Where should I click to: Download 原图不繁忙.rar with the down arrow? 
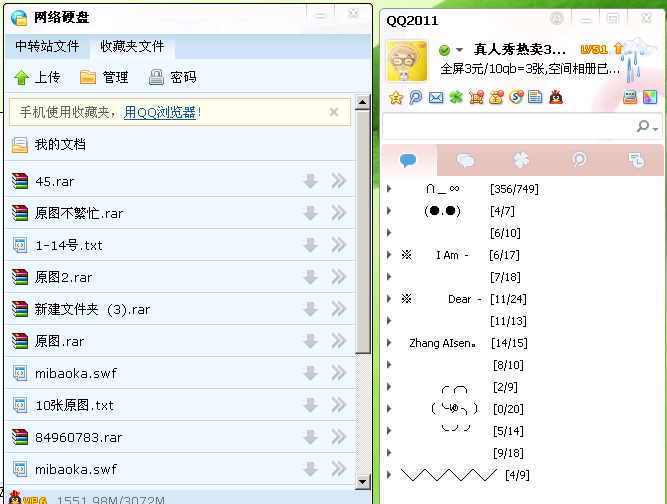[311, 213]
